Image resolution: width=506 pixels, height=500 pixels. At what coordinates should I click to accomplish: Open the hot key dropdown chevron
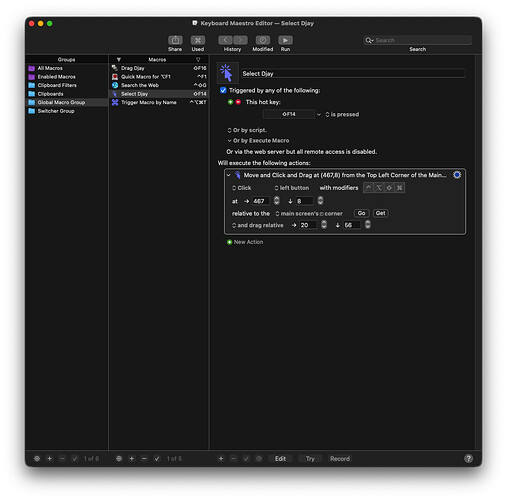pos(319,114)
